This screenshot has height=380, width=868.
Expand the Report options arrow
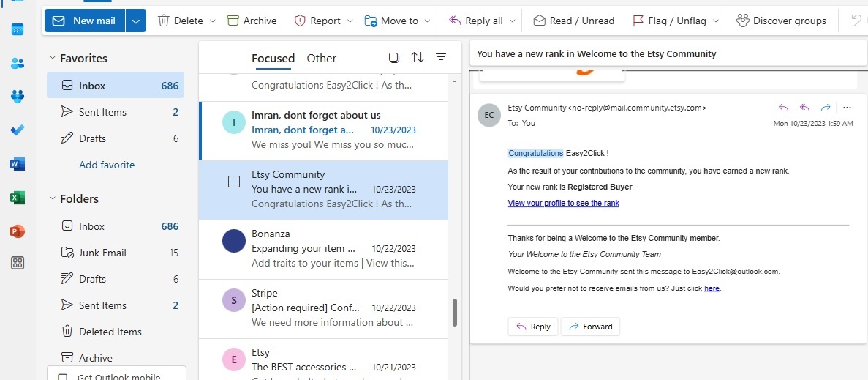[350, 21]
